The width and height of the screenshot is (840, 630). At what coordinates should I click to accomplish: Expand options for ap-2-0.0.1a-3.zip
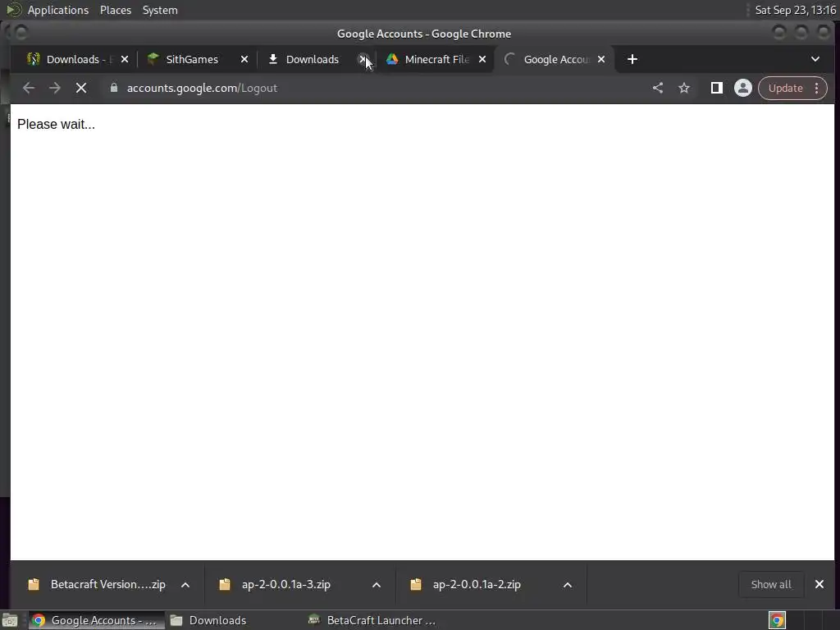click(x=377, y=585)
